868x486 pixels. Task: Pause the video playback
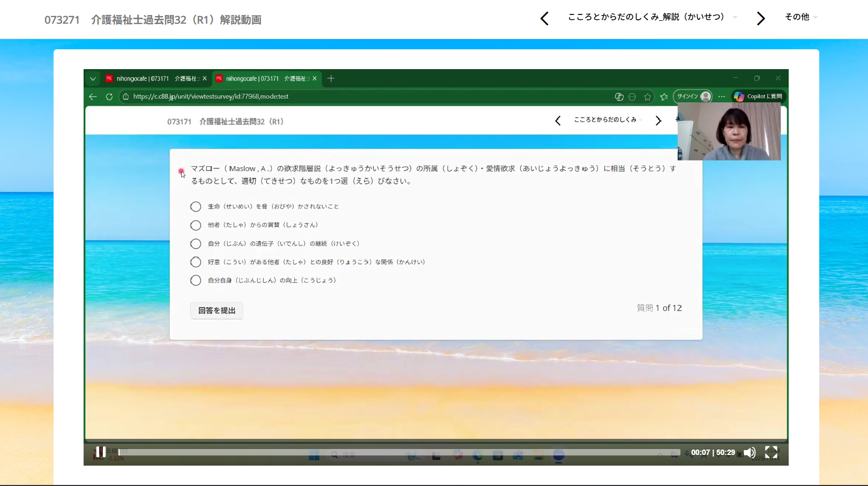100,452
